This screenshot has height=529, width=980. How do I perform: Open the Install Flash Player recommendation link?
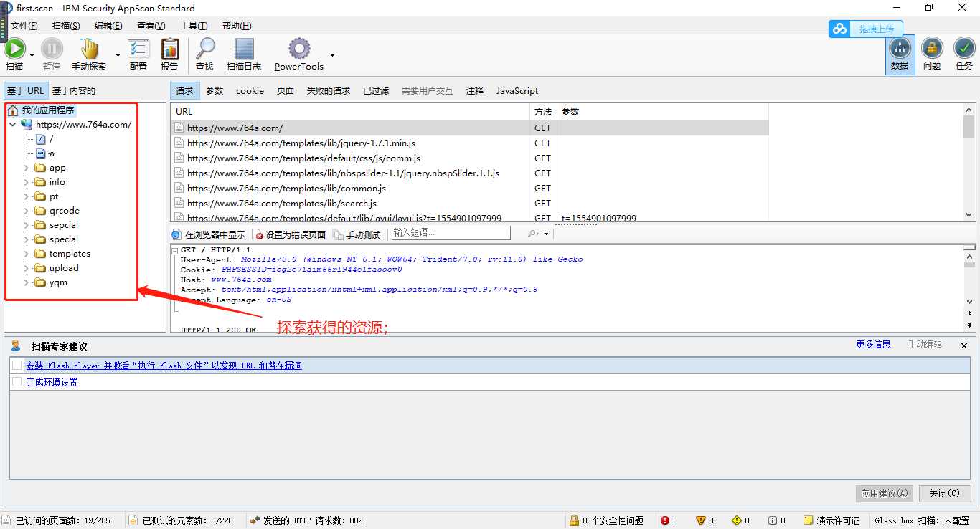point(164,366)
